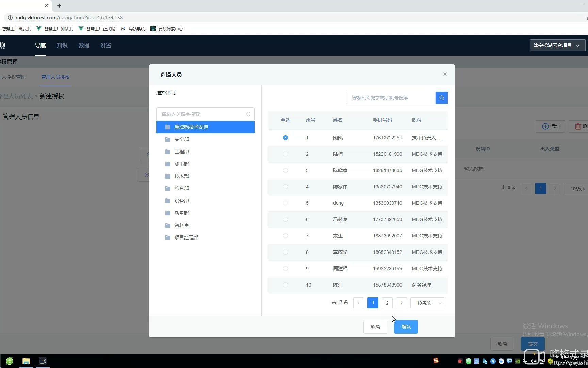
Task: Click previous page arrow in dialog pagination
Action: [x=359, y=303]
